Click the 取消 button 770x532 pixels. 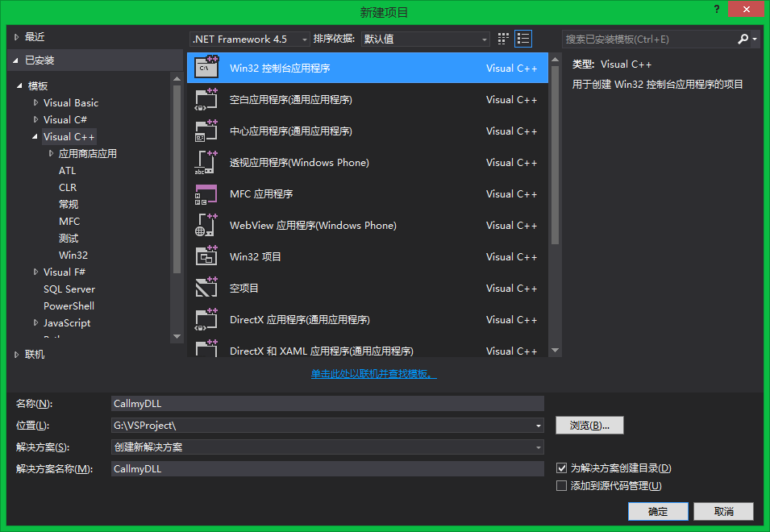pos(723,511)
